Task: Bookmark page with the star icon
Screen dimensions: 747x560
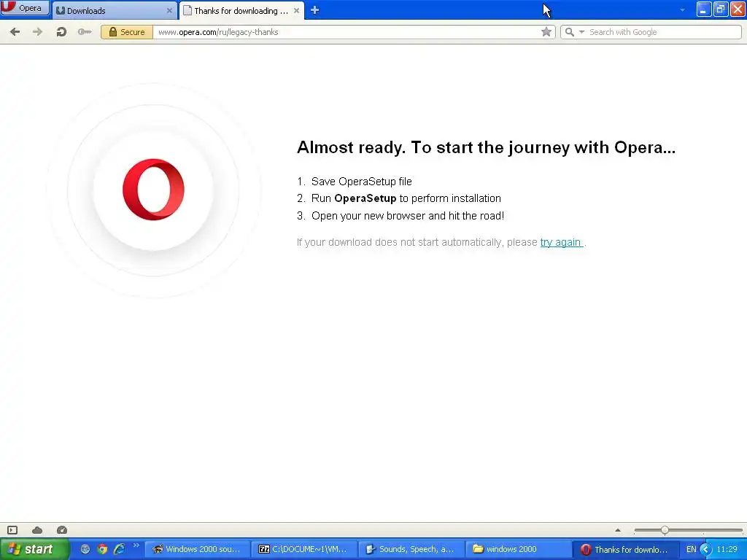Action: coord(546,32)
